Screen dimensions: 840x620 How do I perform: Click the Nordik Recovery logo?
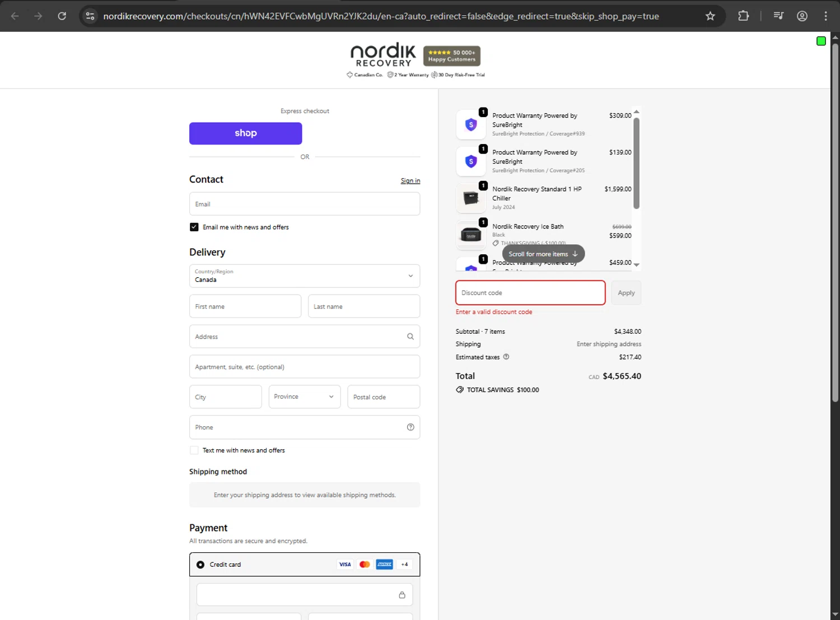(383, 55)
